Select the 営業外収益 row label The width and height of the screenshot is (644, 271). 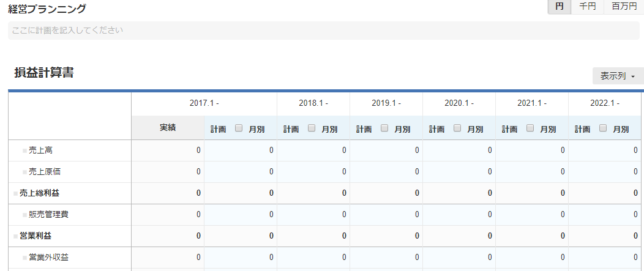48,257
